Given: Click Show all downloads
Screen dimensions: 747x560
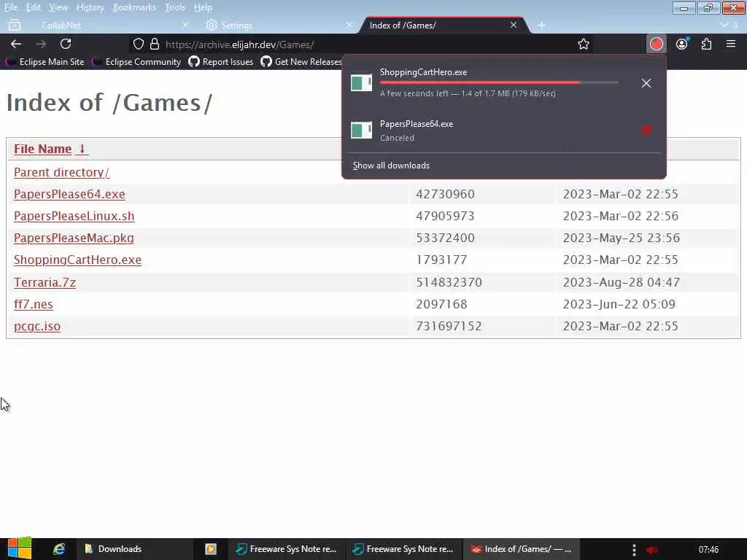Looking at the screenshot, I should tap(391, 166).
